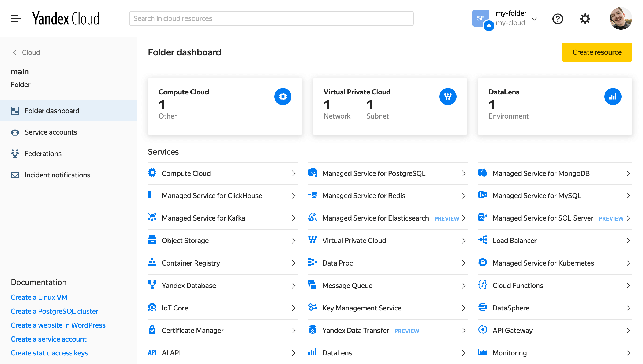Click the Key Management Service icon
Viewport: 643px width, 364px height.
point(313,308)
